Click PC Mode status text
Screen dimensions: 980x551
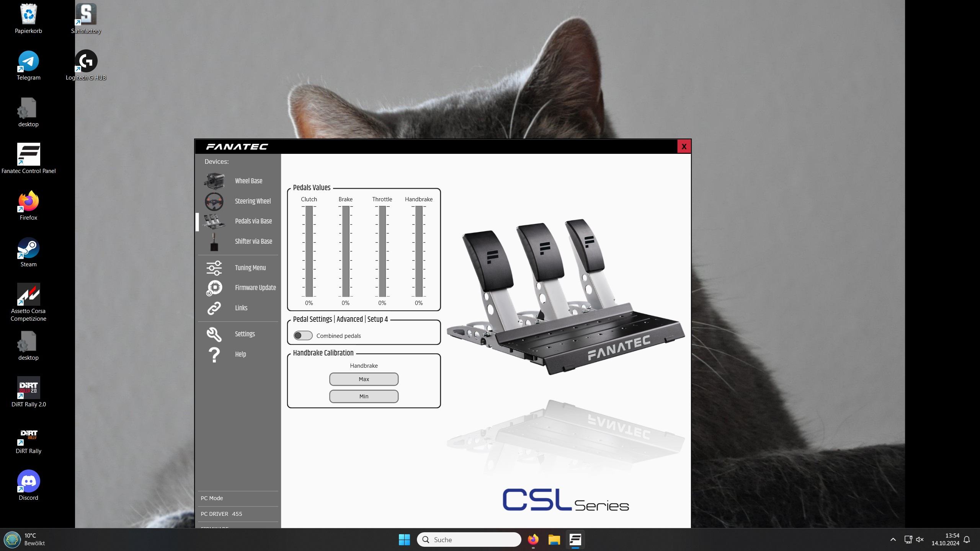click(212, 498)
